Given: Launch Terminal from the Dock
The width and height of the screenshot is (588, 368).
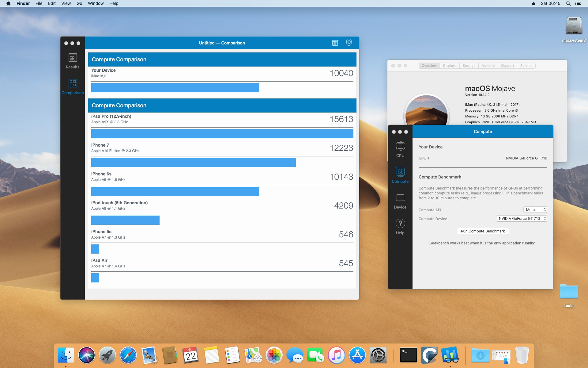Looking at the screenshot, I should pos(408,355).
